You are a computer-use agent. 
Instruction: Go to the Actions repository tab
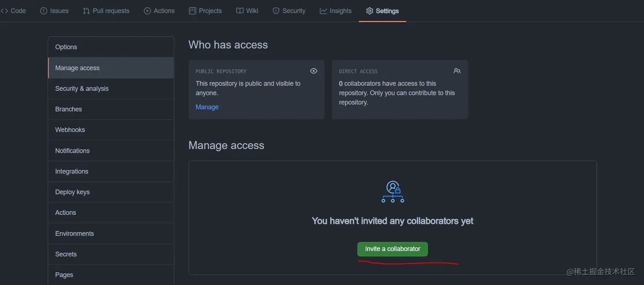[159, 11]
